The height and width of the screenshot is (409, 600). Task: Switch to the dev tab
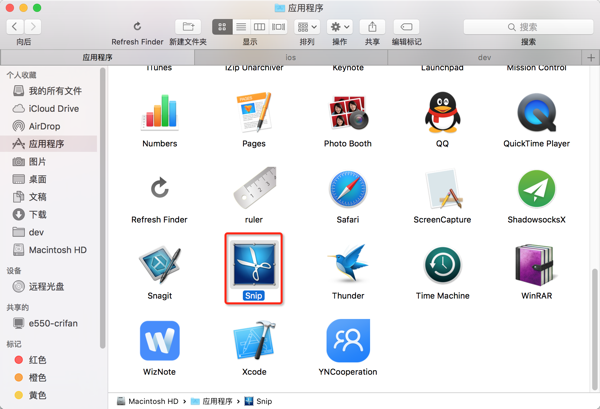pos(484,57)
